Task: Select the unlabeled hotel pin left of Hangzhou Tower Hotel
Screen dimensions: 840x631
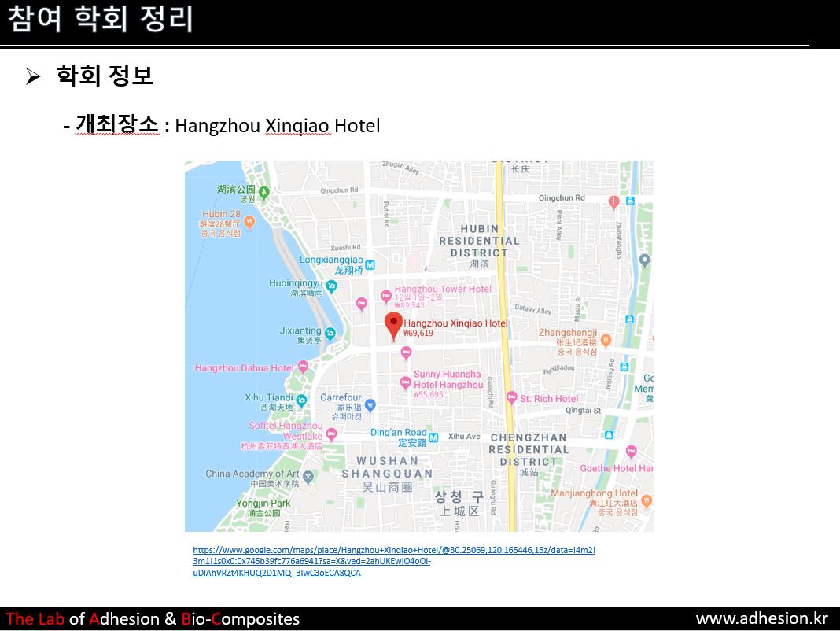Action: point(362,304)
